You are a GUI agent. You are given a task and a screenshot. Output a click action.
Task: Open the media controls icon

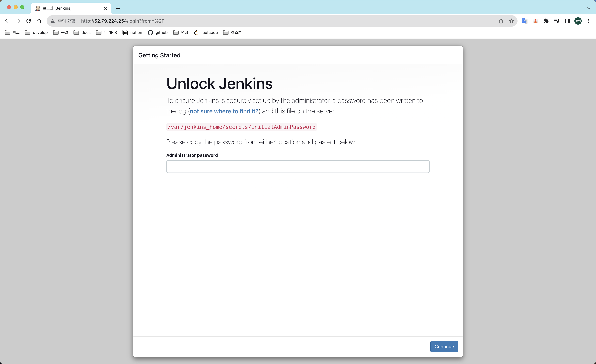click(557, 21)
